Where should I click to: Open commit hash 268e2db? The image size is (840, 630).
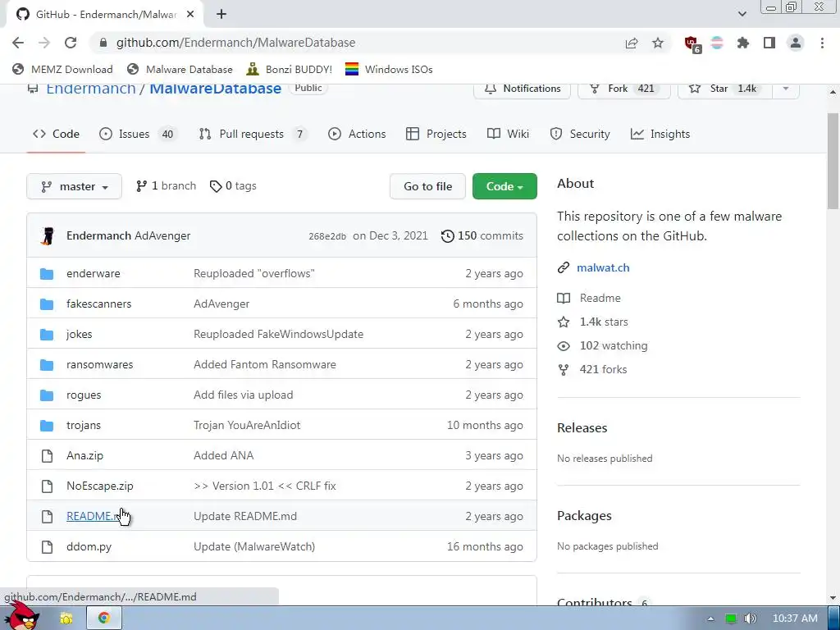coord(327,236)
